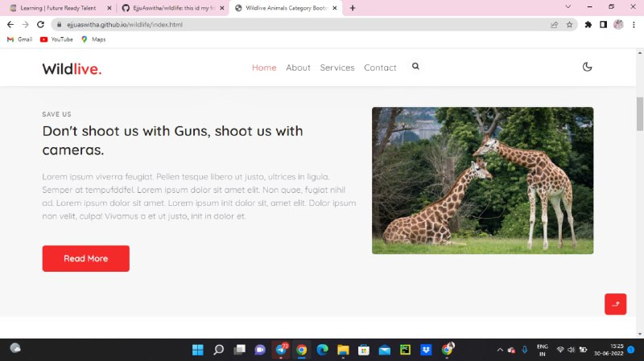Open taskbar Search

218,350
